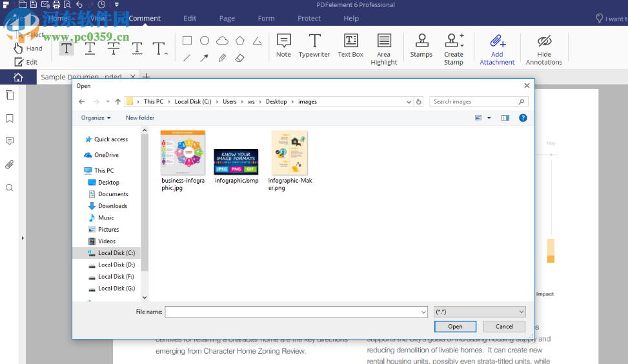The width and height of the screenshot is (628, 364).
Task: Toggle the preview pane in Open dialog
Action: click(505, 118)
